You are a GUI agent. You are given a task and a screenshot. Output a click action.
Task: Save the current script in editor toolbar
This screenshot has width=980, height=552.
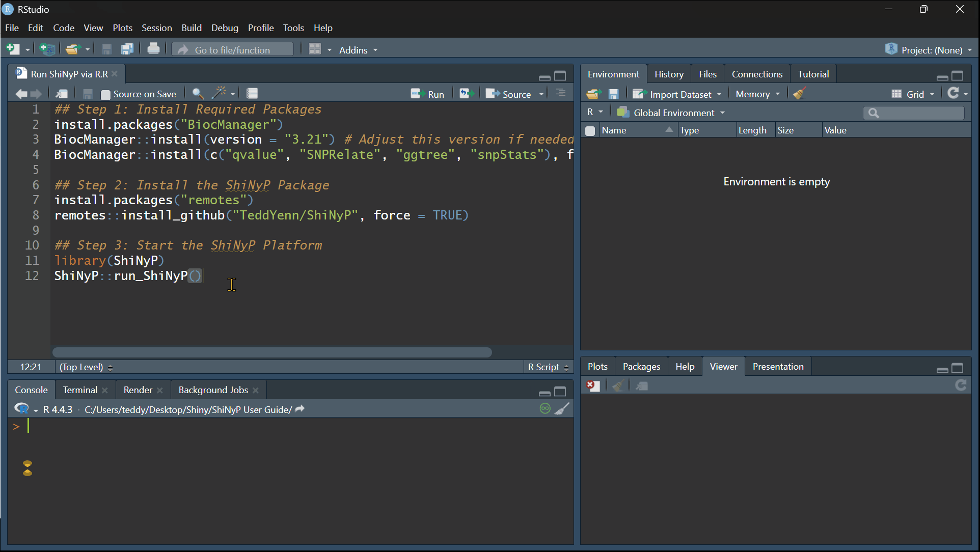tap(88, 94)
